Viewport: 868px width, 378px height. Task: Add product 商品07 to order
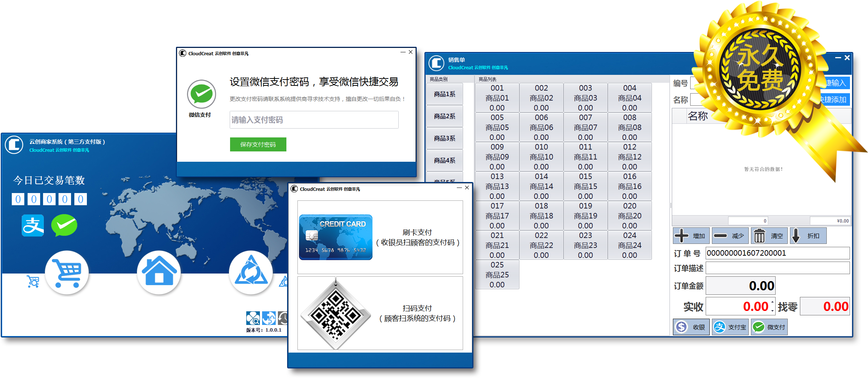tap(585, 127)
